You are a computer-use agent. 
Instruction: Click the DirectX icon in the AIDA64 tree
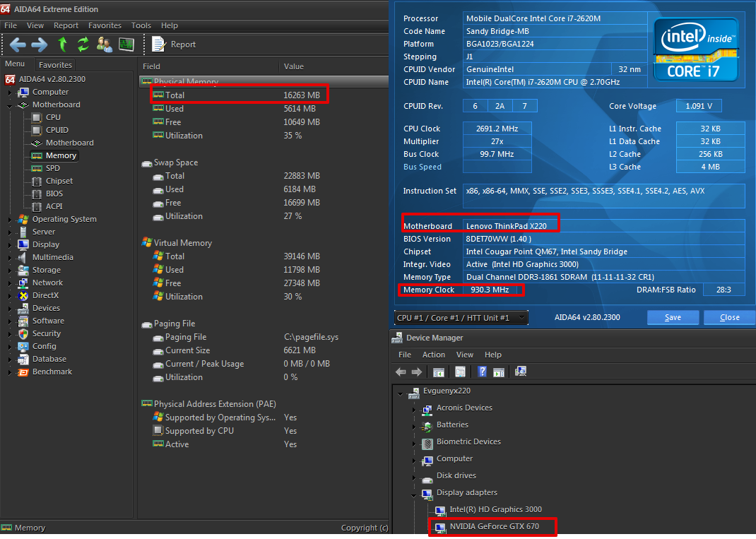point(23,295)
